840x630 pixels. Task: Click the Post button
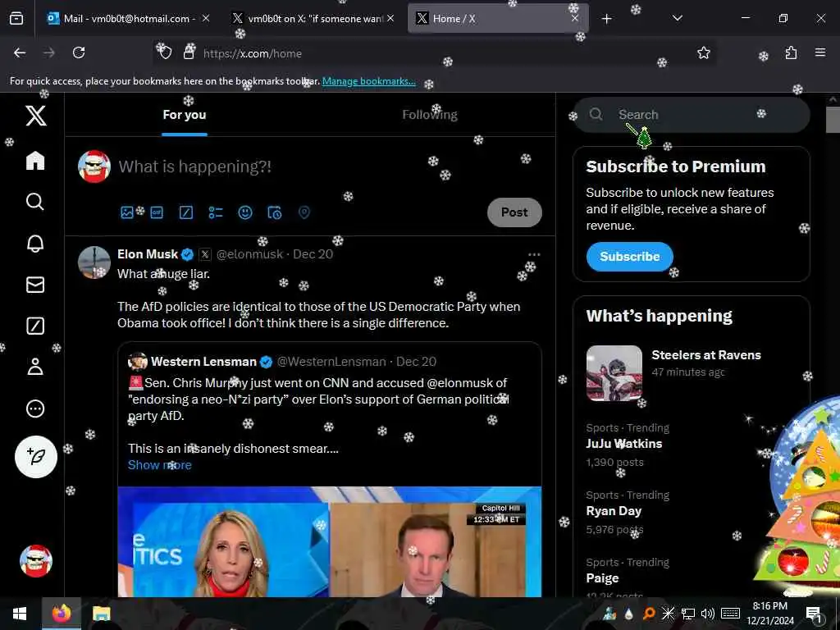pos(514,212)
